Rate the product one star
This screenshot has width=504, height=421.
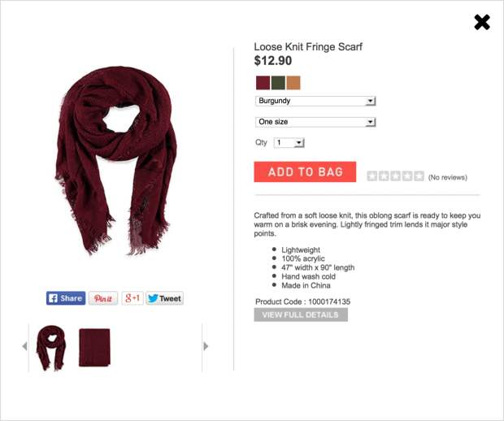point(371,176)
